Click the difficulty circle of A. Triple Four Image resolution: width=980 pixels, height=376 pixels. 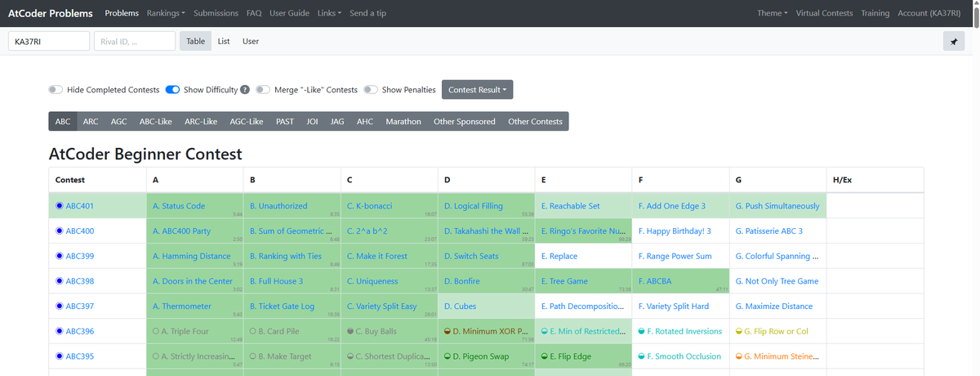pyautogui.click(x=155, y=331)
